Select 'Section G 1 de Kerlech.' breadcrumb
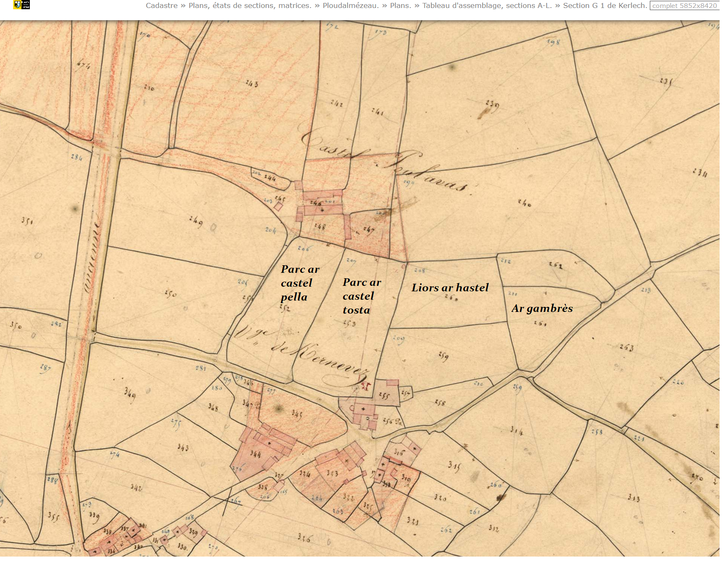This screenshot has height=570, width=728. coord(604,5)
